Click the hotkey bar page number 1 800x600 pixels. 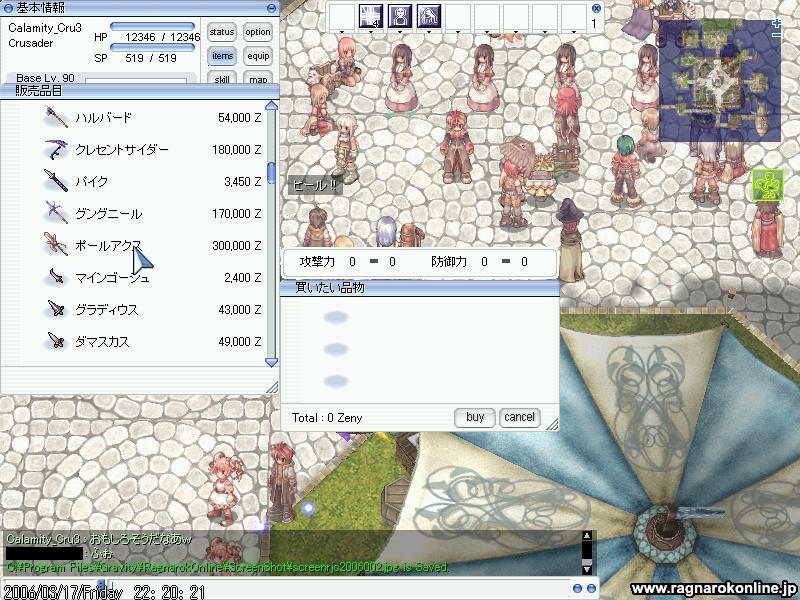pos(594,23)
